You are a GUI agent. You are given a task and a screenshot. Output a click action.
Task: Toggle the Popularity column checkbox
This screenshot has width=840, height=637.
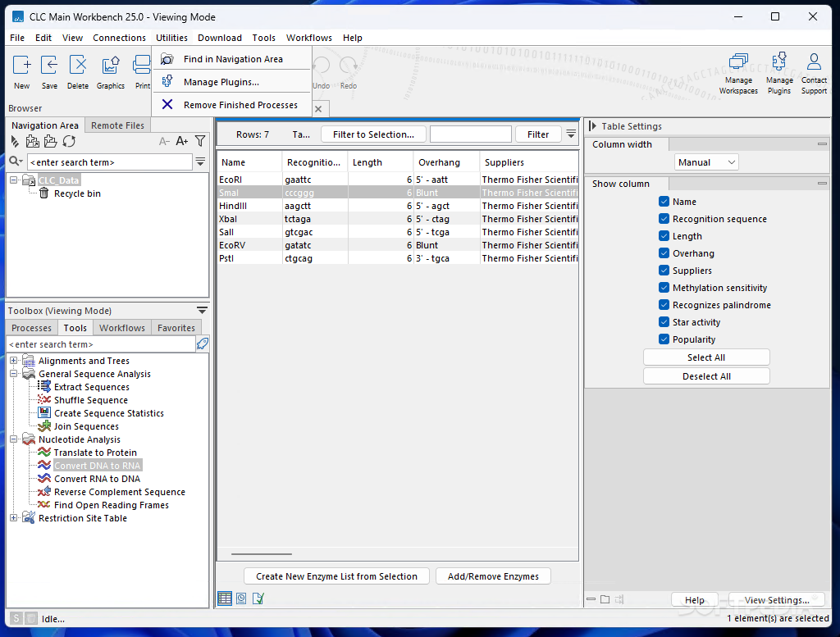pos(664,339)
